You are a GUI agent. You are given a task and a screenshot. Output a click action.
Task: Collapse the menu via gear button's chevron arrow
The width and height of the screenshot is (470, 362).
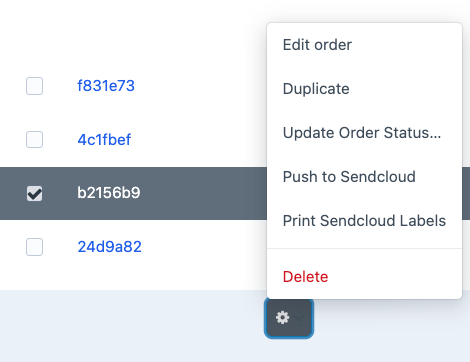click(299, 318)
